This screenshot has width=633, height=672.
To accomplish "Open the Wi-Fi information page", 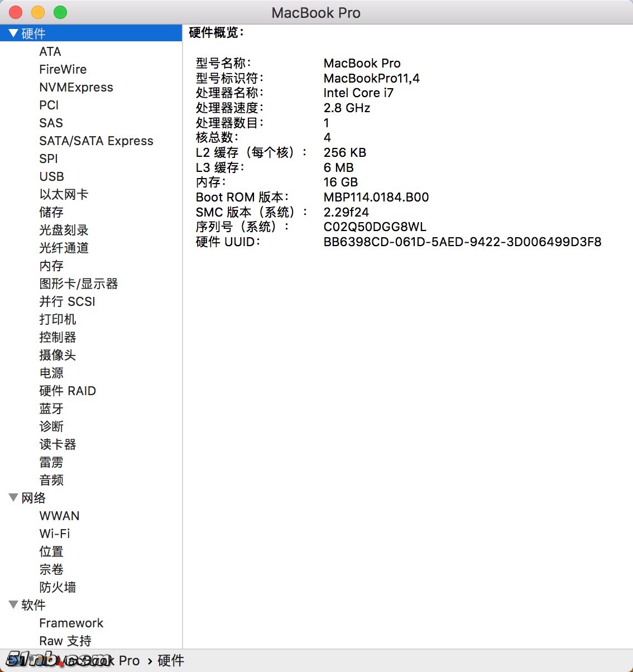I will 54,534.
